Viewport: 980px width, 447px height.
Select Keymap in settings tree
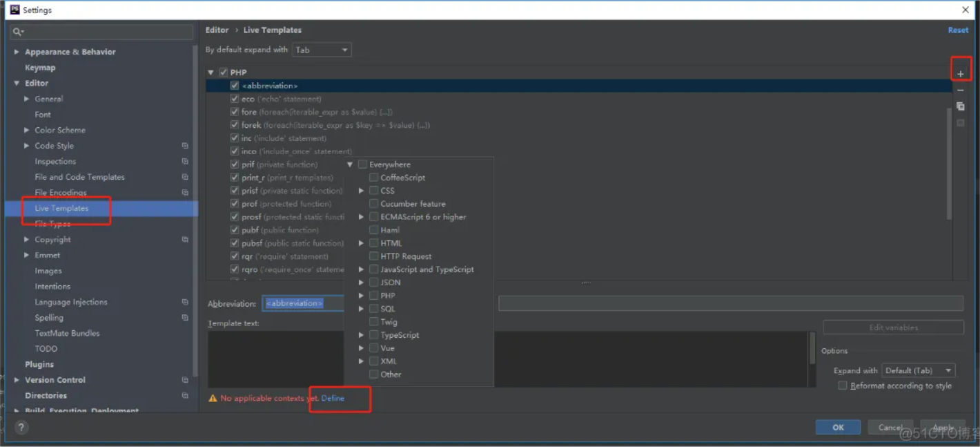click(x=40, y=68)
